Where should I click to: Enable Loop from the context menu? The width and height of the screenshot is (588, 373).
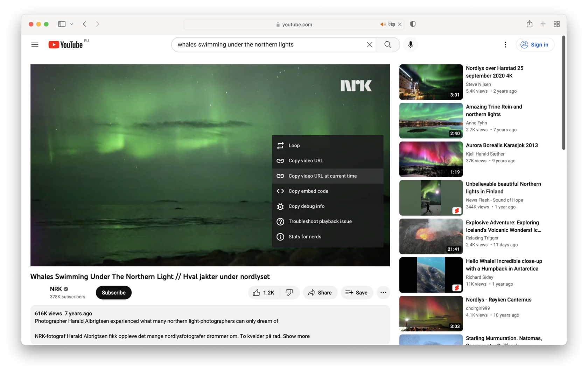coord(294,145)
